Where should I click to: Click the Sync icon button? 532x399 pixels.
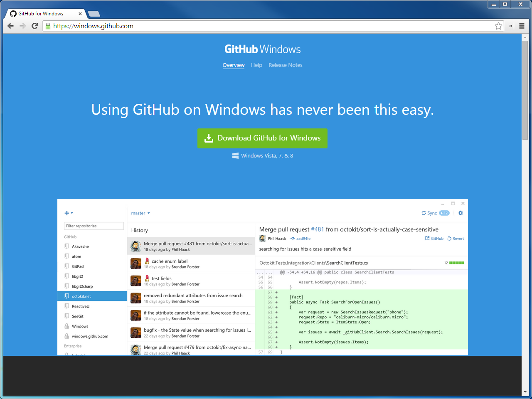424,213
